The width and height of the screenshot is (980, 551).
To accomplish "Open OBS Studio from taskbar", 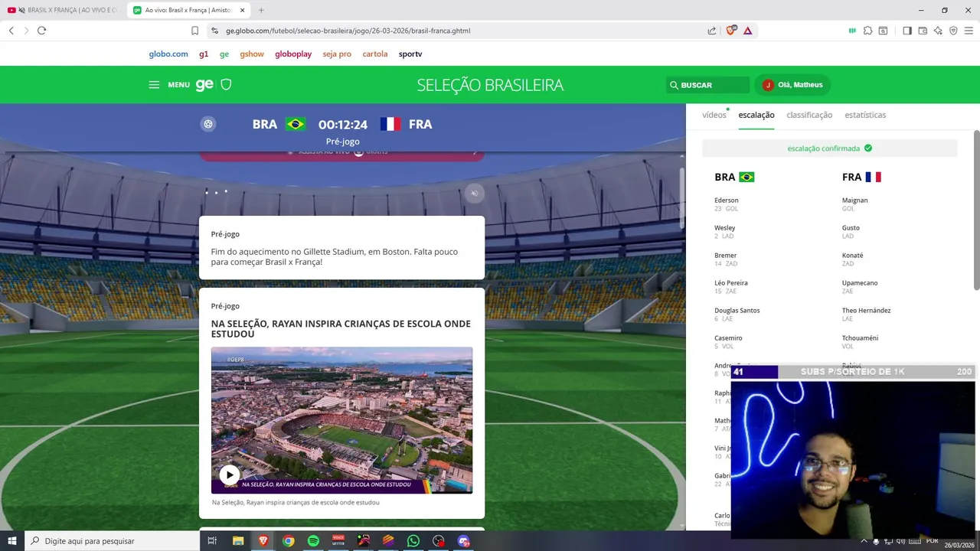I will pyautogui.click(x=438, y=541).
